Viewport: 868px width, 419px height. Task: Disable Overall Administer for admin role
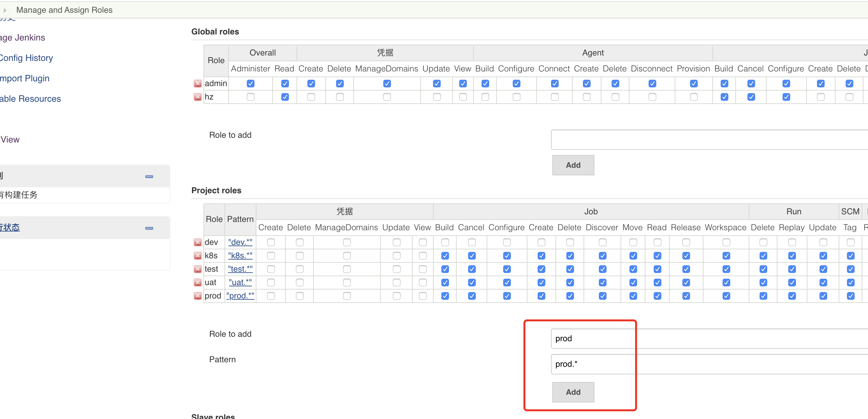(x=250, y=84)
